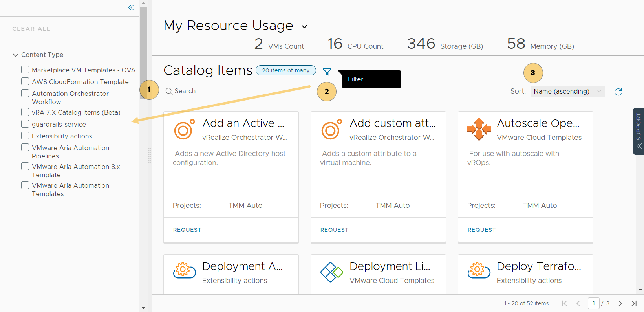The width and height of the screenshot is (644, 312).
Task: Open the Deployment A... card title
Action: (x=242, y=266)
